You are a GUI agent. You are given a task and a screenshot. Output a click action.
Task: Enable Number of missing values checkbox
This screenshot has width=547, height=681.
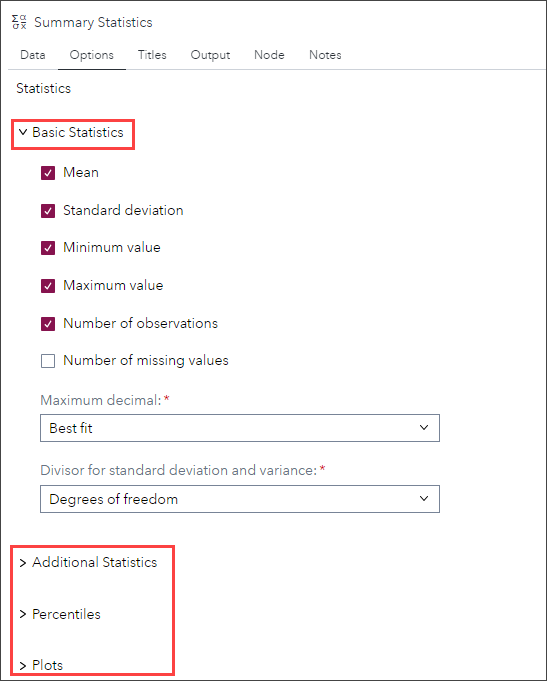coord(48,361)
